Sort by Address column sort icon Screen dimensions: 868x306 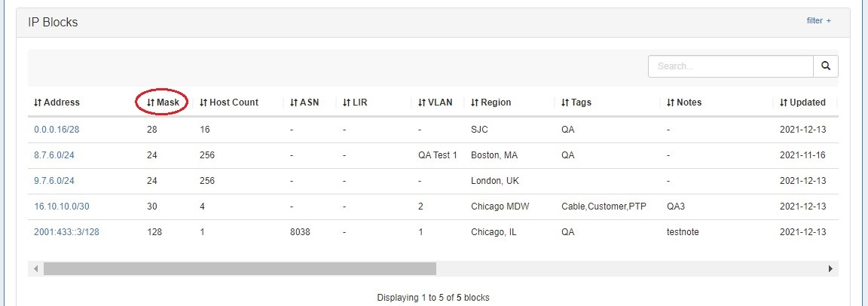[38, 103]
